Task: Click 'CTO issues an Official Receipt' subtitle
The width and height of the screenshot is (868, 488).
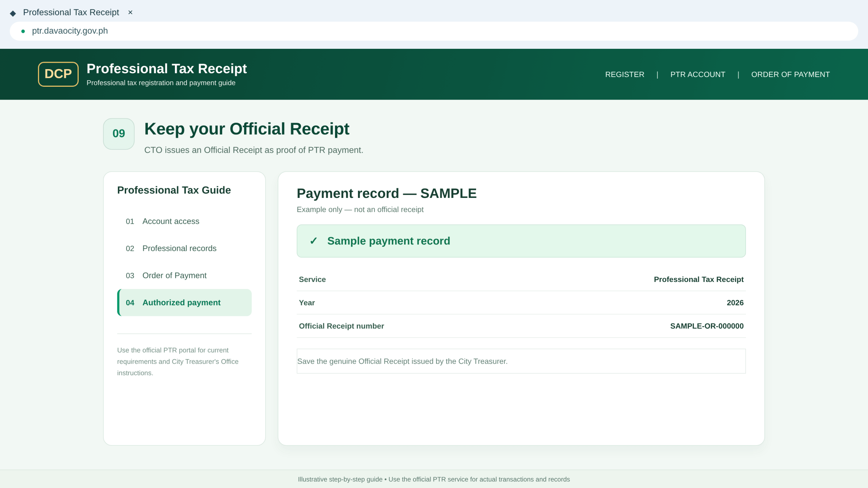Action: click(254, 150)
